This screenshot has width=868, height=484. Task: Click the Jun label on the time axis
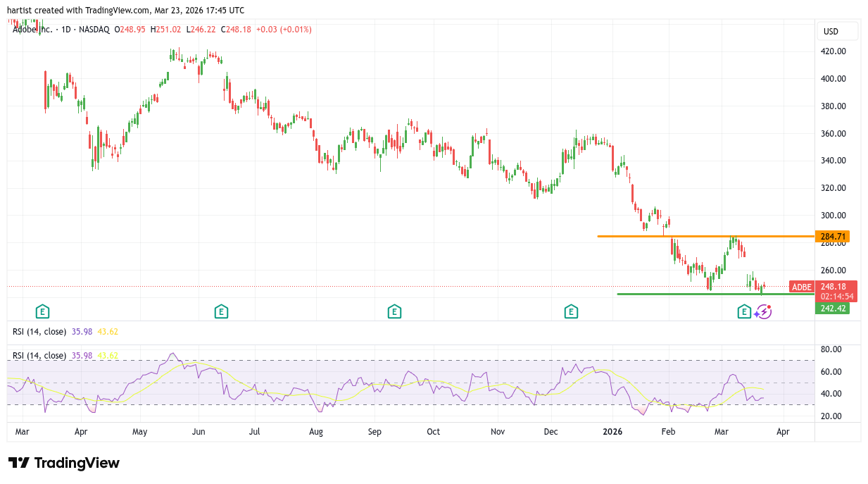point(199,431)
